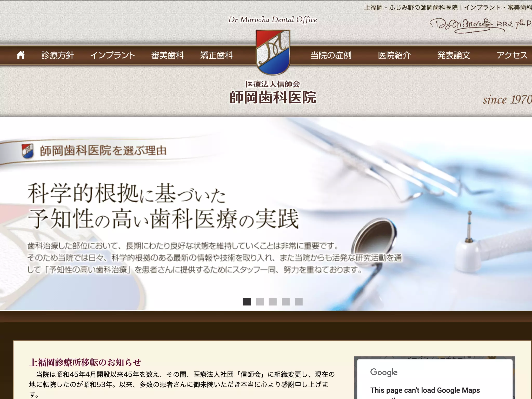Click the 予知性の高い歯科医療の実践 headline line
Viewport: 532px width, 399px height.
pyautogui.click(x=163, y=219)
